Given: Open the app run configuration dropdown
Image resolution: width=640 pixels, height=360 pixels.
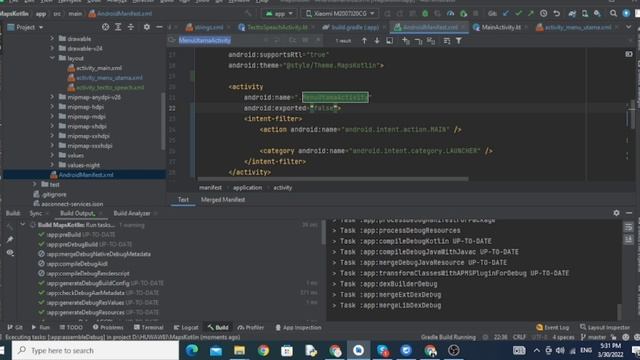Looking at the screenshot, I should tap(279, 13).
